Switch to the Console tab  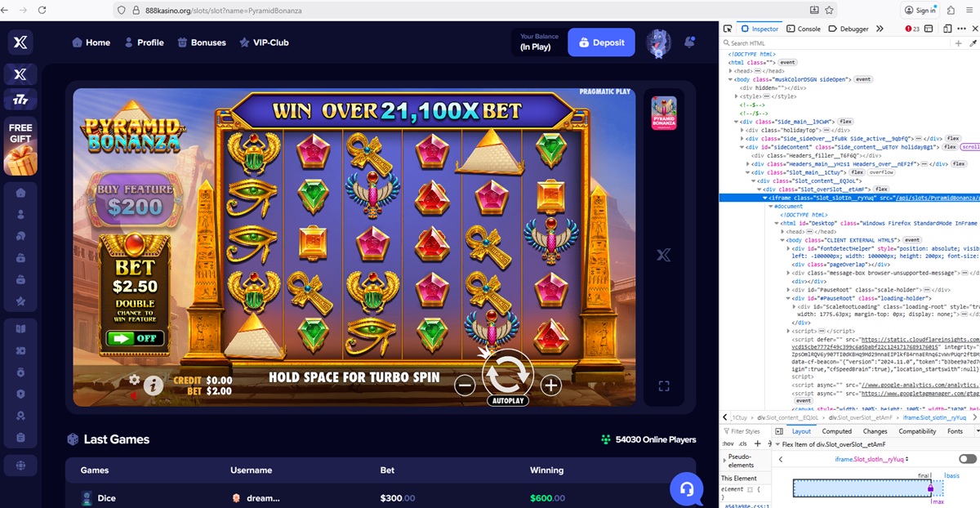click(804, 29)
